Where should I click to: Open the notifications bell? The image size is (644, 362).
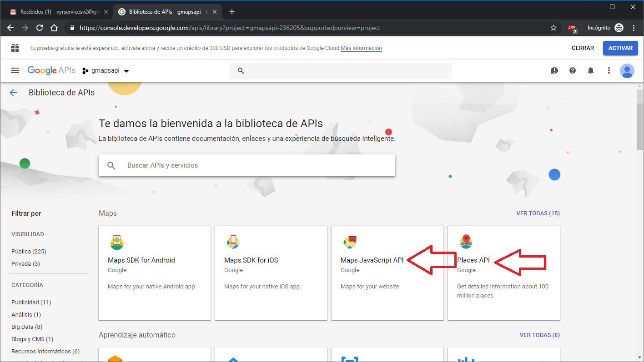click(x=591, y=70)
